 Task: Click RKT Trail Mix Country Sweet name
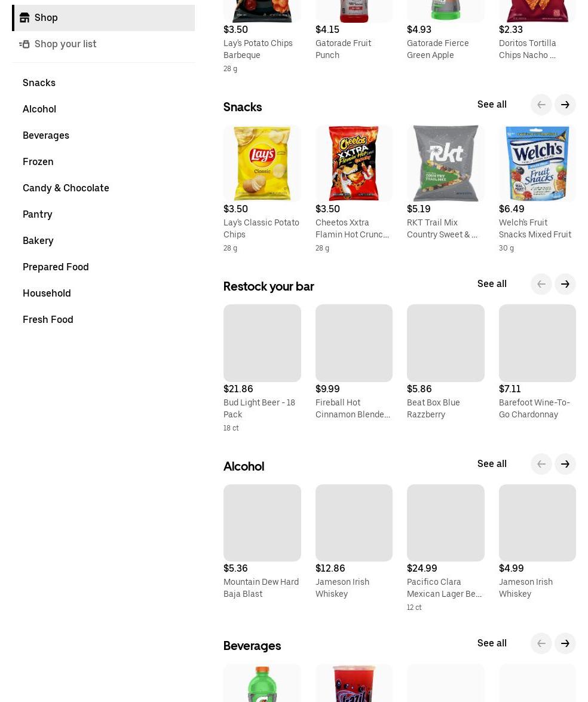[442, 228]
